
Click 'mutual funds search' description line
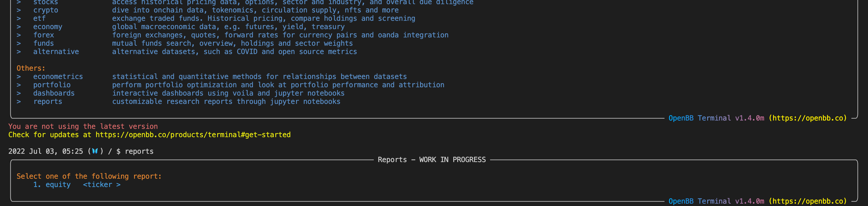coord(233,44)
